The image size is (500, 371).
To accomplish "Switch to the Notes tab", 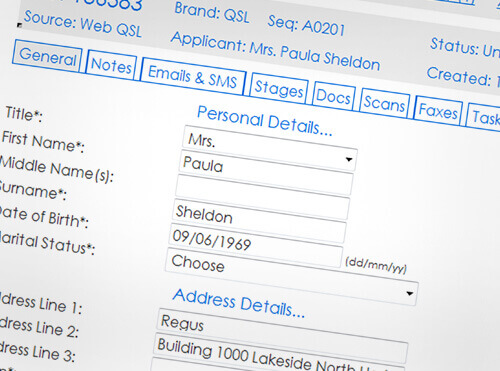I will click(111, 65).
